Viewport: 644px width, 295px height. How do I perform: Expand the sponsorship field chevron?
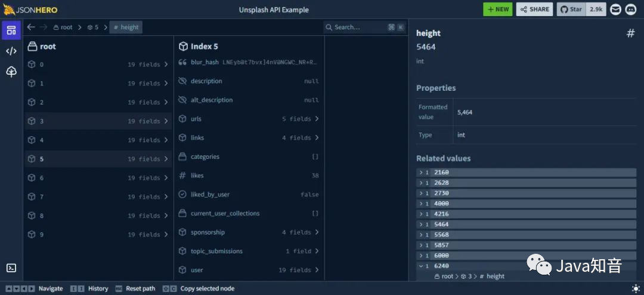coord(317,232)
